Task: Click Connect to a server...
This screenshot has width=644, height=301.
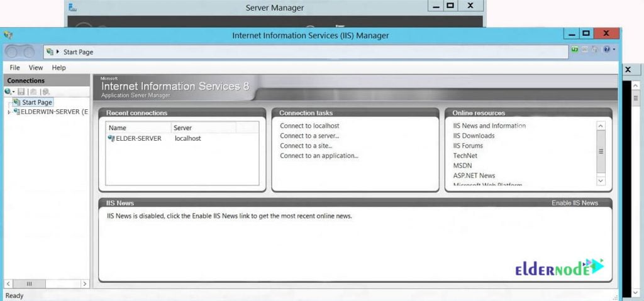Action: coord(309,136)
